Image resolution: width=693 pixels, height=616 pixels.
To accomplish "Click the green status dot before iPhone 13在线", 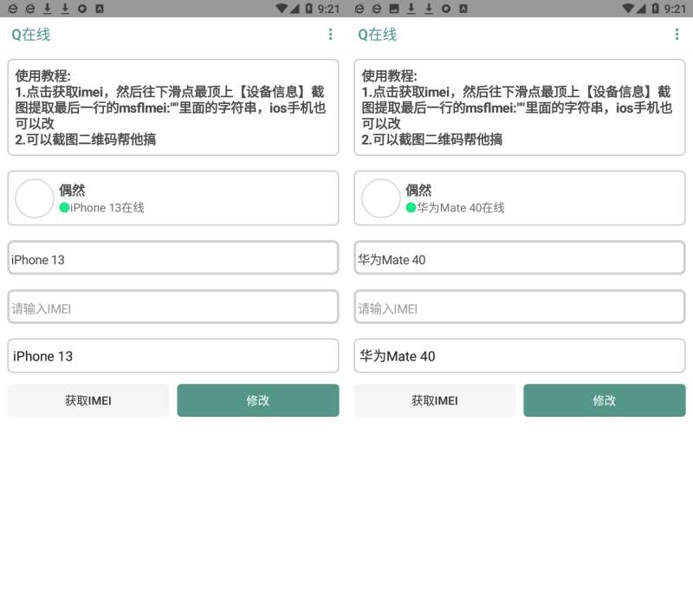I will pos(64,208).
